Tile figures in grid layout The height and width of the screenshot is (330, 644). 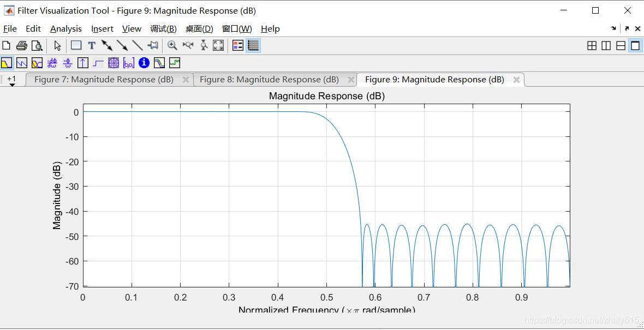(592, 46)
